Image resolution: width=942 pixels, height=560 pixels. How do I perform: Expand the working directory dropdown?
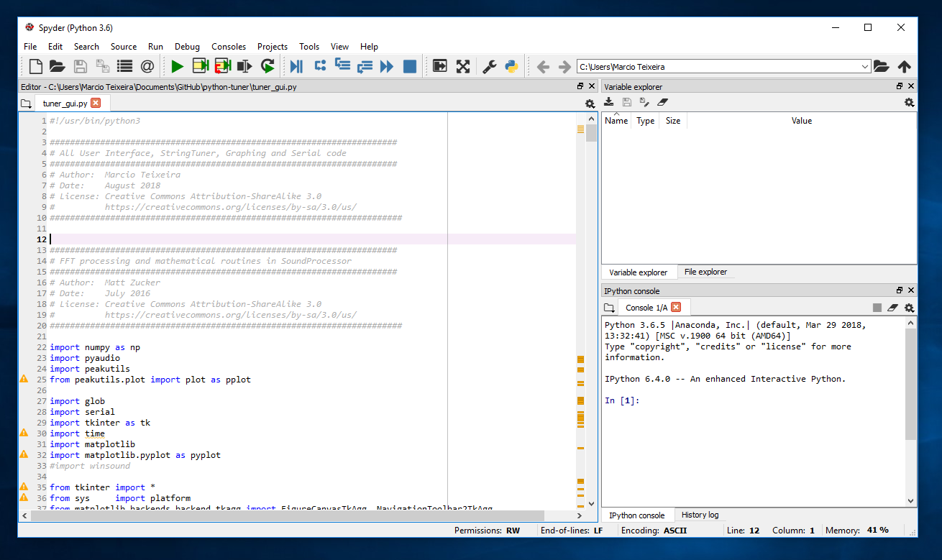pos(864,67)
